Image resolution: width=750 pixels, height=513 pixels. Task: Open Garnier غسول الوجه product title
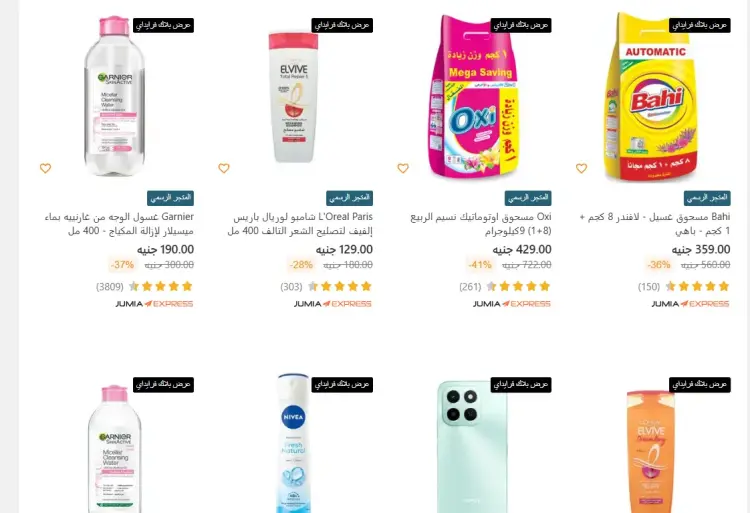coord(119,224)
